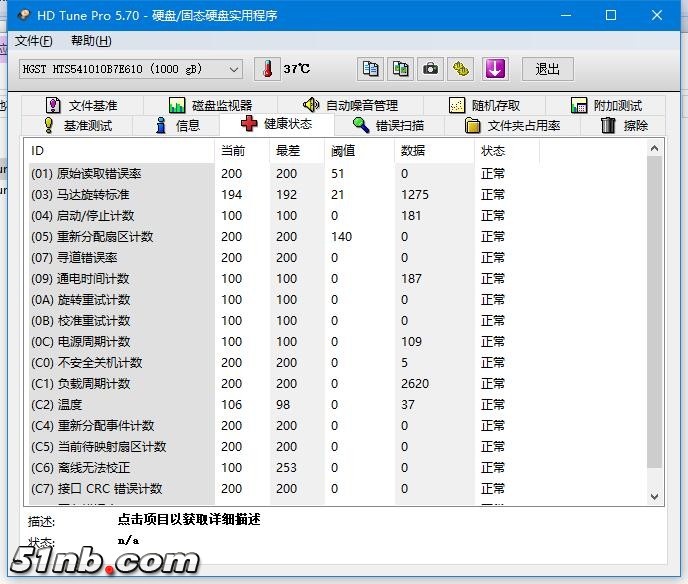Click the icon of the 附加测试 tab
Screen dimensions: 688x584
[x=579, y=105]
